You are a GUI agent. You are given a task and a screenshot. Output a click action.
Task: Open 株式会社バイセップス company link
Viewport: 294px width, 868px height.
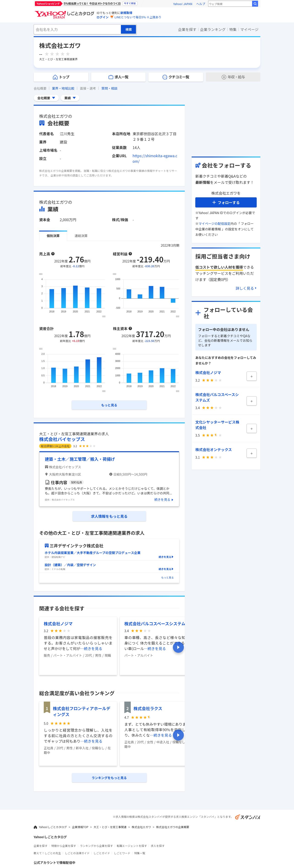pyautogui.click(x=62, y=439)
